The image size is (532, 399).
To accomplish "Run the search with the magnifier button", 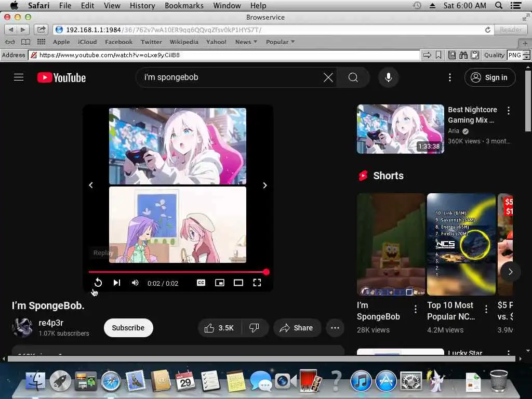I will [353, 77].
